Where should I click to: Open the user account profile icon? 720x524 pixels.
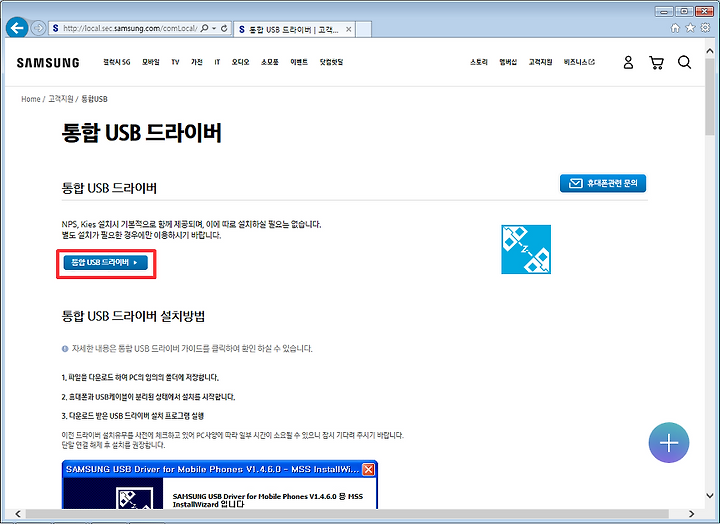coord(628,62)
